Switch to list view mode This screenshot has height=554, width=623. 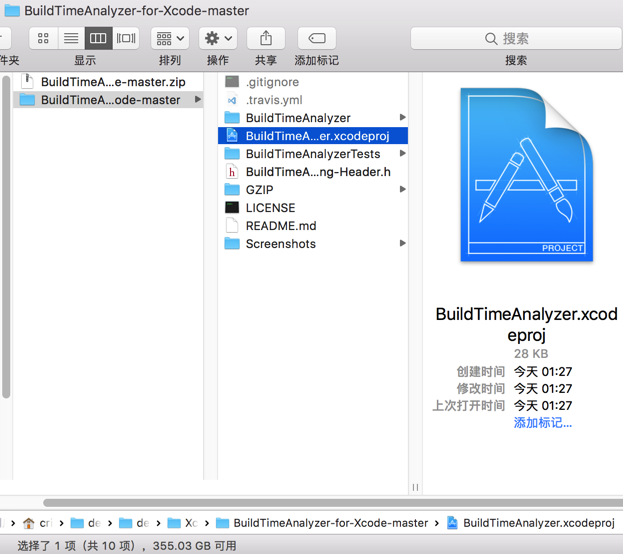coord(71,38)
